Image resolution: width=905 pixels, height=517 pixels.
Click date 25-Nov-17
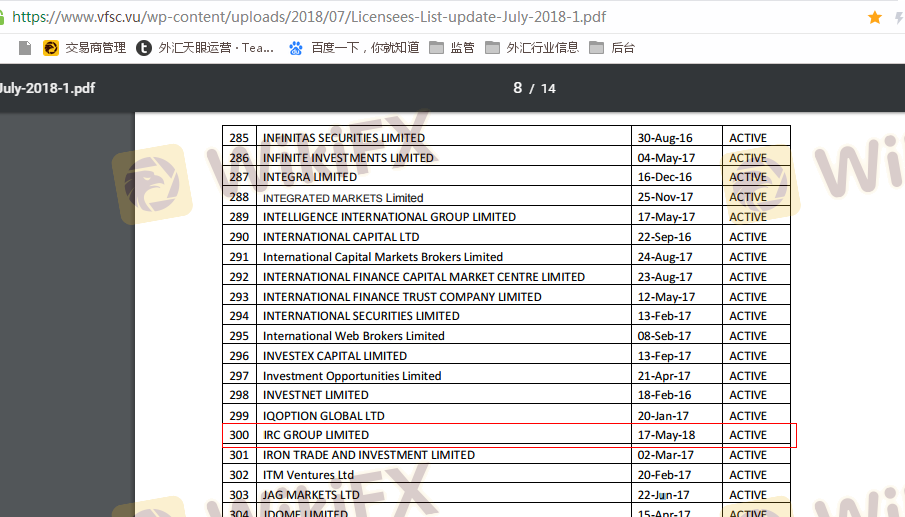click(665, 197)
